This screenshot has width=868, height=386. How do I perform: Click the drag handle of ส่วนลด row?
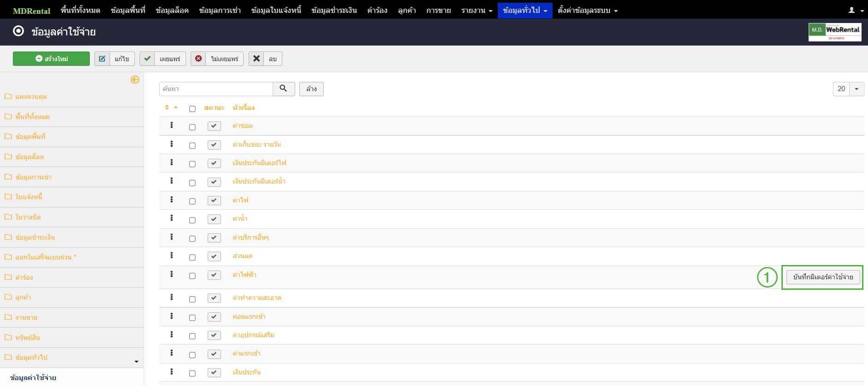click(172, 255)
